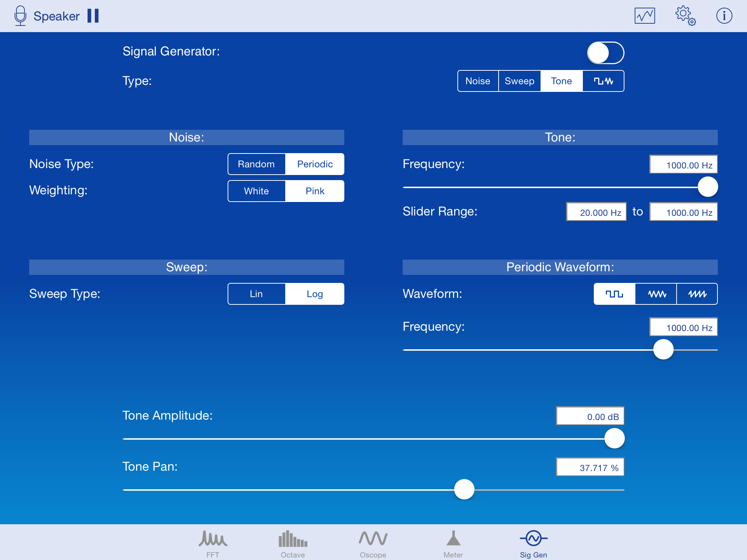Screen dimensions: 747x560
Task: Choose the sawtooth wave waveform
Action: pos(697,294)
